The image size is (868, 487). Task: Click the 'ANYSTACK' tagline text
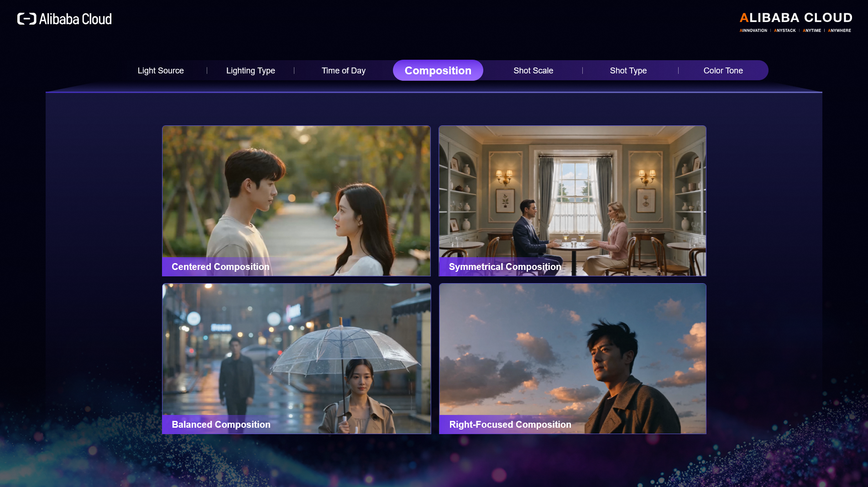pos(785,31)
